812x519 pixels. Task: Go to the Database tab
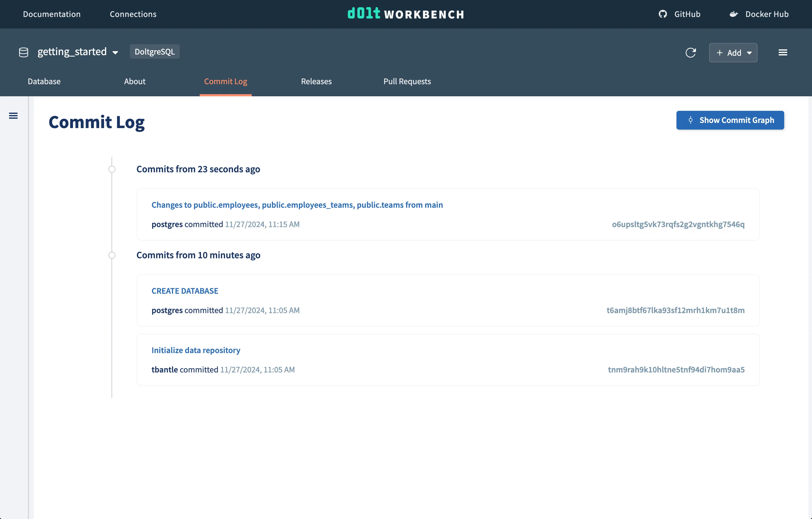click(x=44, y=81)
